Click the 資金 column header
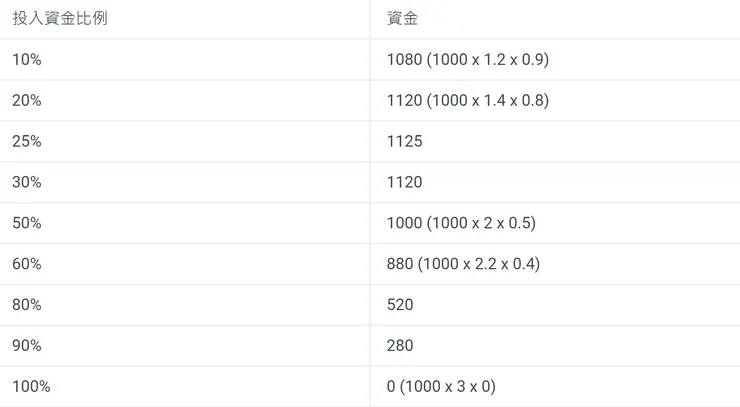This screenshot has width=740, height=407. [x=402, y=19]
